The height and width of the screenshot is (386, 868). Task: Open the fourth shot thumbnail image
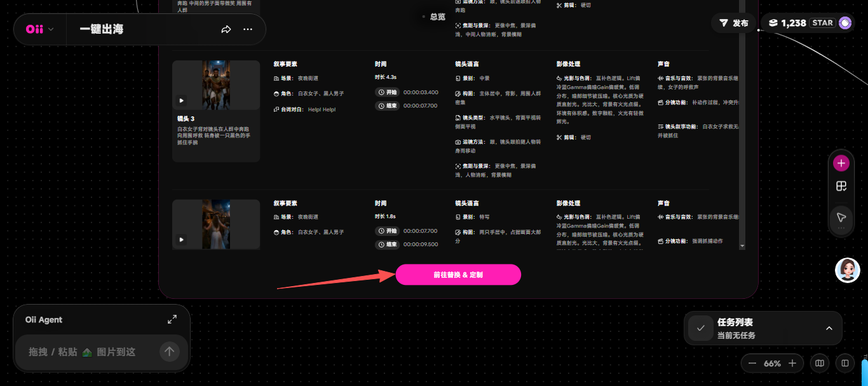pyautogui.click(x=216, y=224)
